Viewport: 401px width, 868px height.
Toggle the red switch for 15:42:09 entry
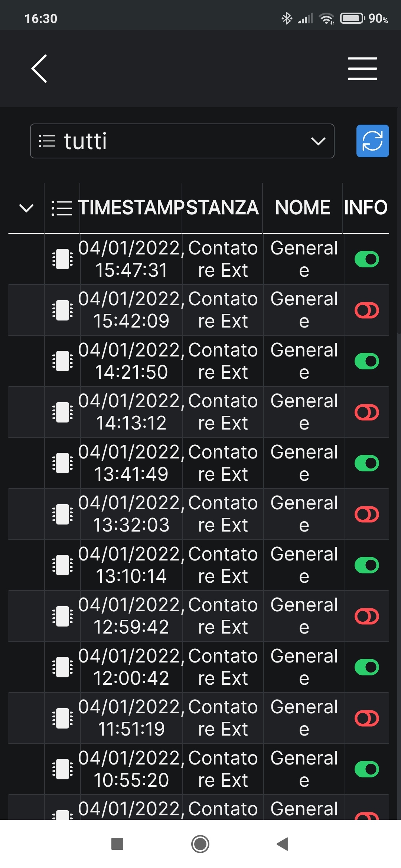click(x=366, y=310)
